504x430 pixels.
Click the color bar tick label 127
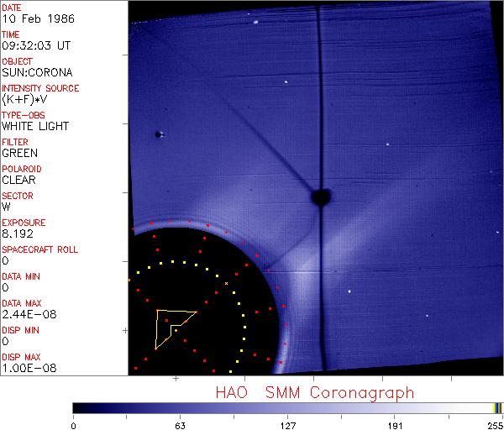[x=287, y=426]
